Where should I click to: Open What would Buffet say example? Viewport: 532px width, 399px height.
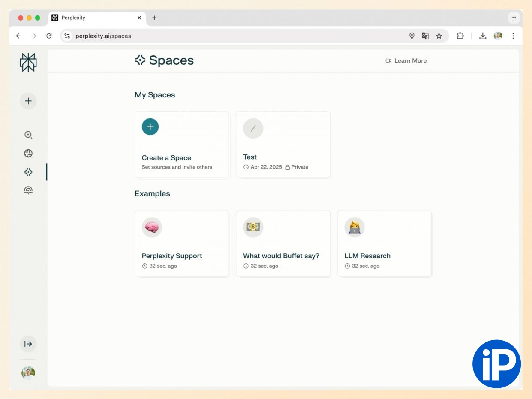click(283, 243)
